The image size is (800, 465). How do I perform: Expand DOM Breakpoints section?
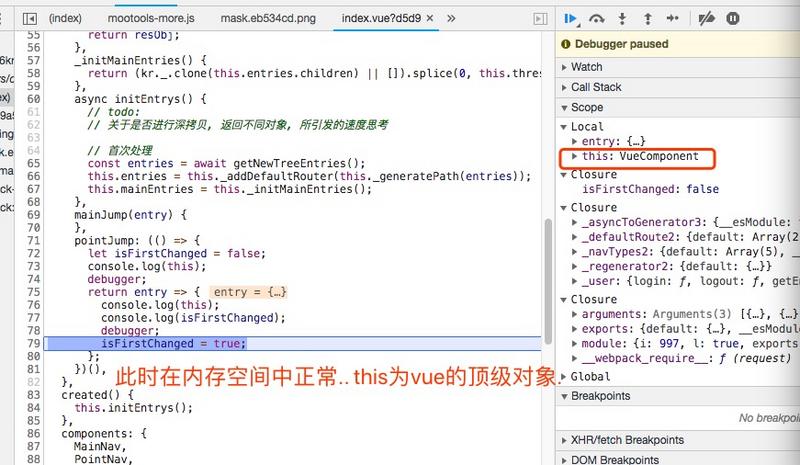coord(564,460)
